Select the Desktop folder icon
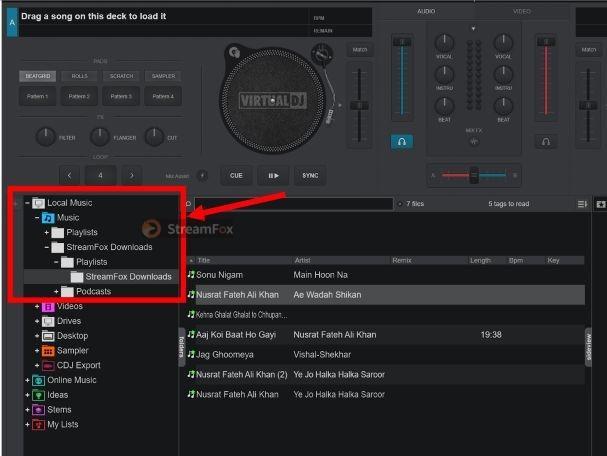607x456 pixels. pyautogui.click(x=48, y=336)
